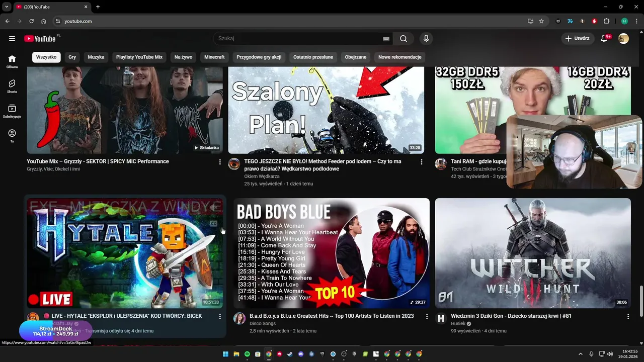Screen dimensions: 644x362
Task: Open the Witcher Wild Hunt thumbnail
Action: tap(533, 253)
